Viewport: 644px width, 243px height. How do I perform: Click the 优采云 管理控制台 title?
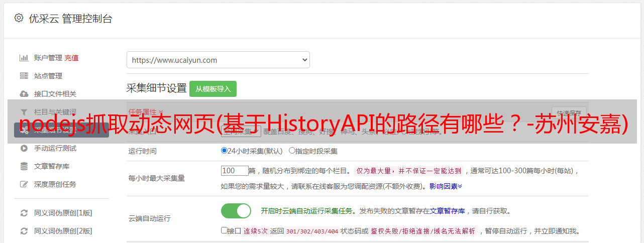pyautogui.click(x=70, y=19)
